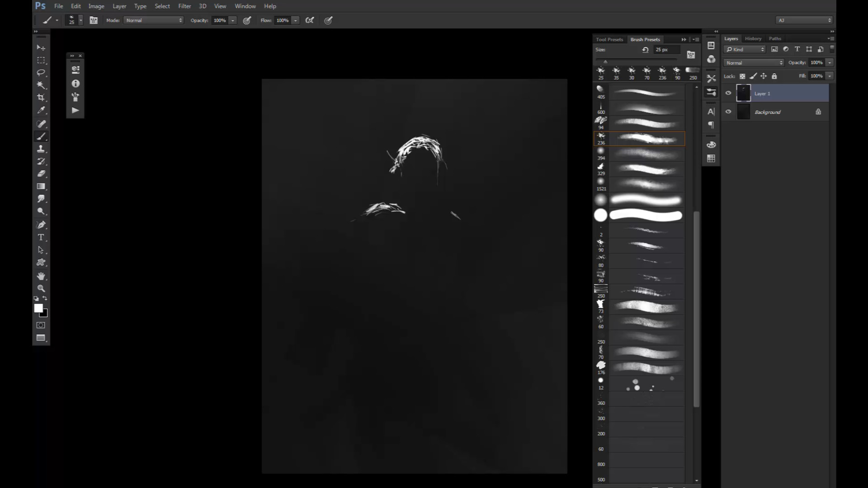Open the Filter menu

point(184,6)
